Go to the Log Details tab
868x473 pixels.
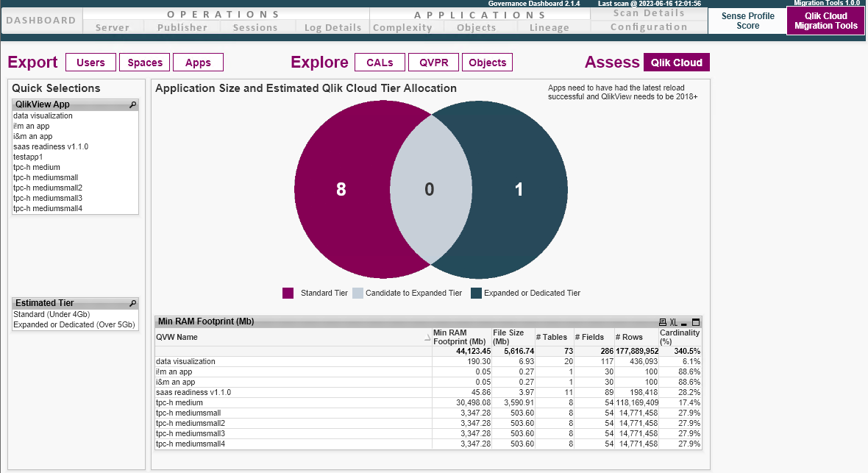click(x=332, y=27)
